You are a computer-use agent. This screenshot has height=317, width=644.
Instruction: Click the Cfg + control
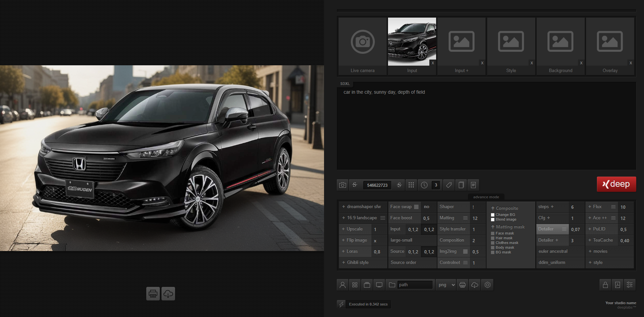coord(552,218)
